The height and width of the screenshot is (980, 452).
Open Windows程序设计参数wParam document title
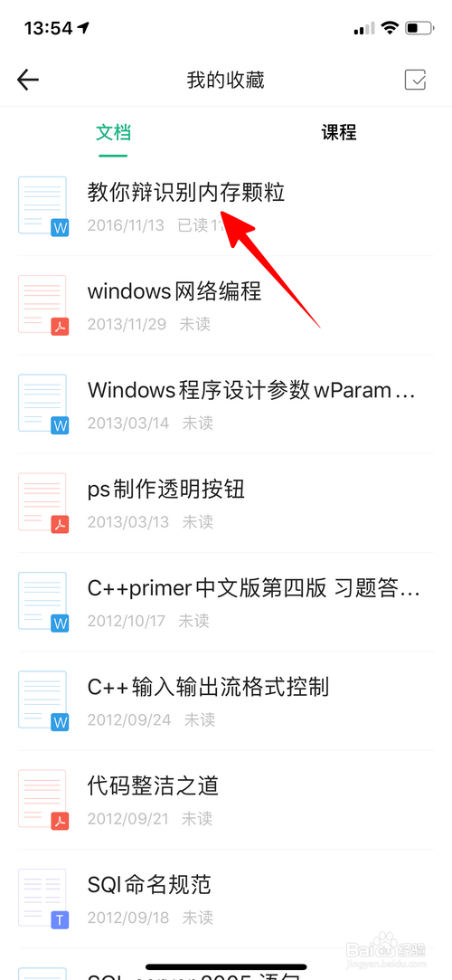click(251, 391)
